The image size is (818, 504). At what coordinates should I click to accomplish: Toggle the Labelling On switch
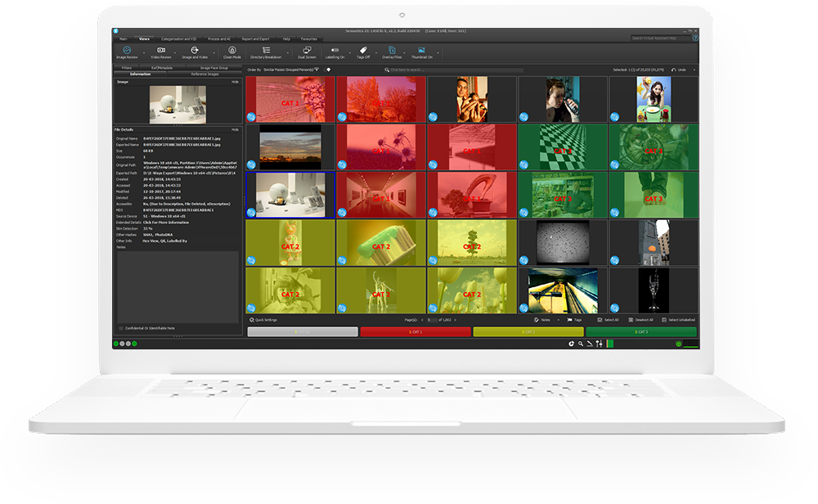[x=335, y=52]
